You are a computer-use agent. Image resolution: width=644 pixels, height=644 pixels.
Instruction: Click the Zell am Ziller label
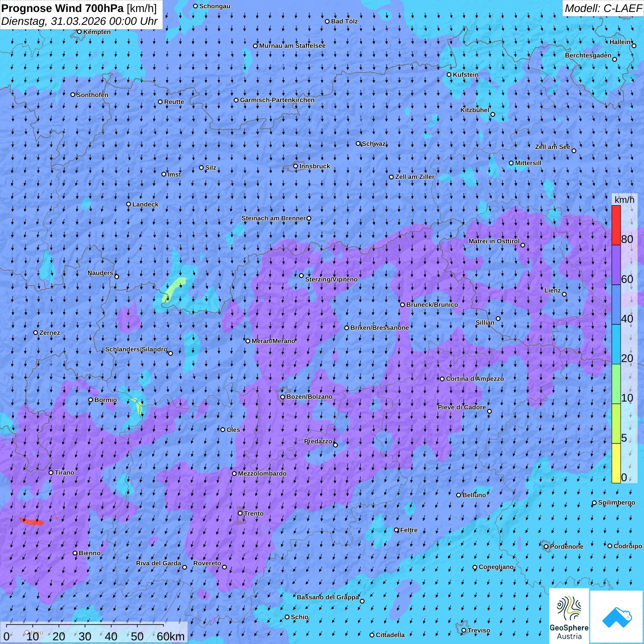click(415, 177)
